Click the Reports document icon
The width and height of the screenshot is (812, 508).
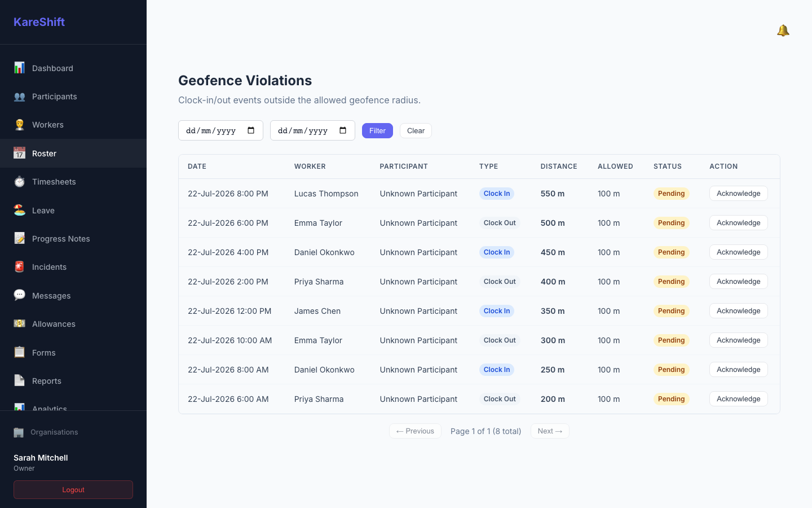(19, 380)
